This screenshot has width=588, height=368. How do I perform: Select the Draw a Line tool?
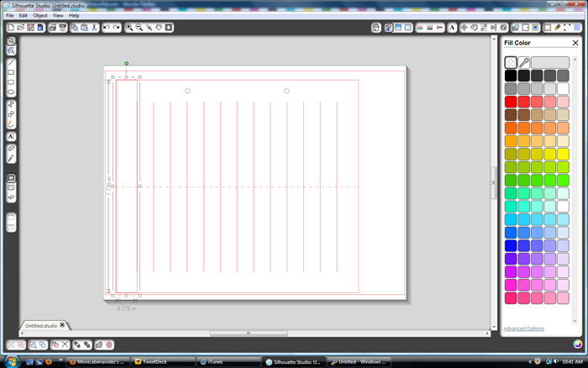11,63
